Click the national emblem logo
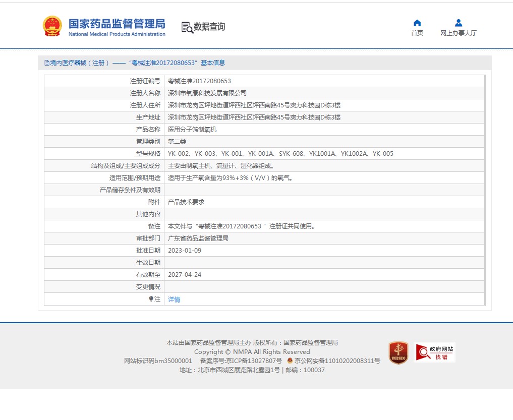Viewport: 513px width, 420px height. 52,26
